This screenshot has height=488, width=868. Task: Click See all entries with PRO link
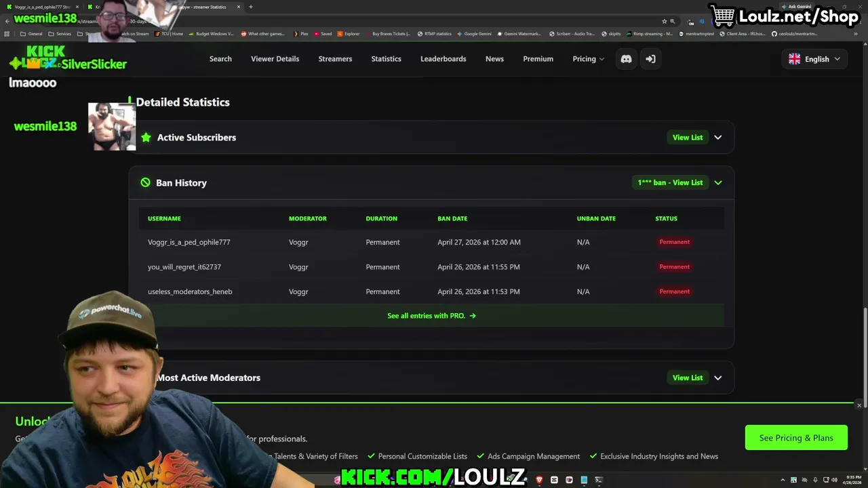[431, 316]
